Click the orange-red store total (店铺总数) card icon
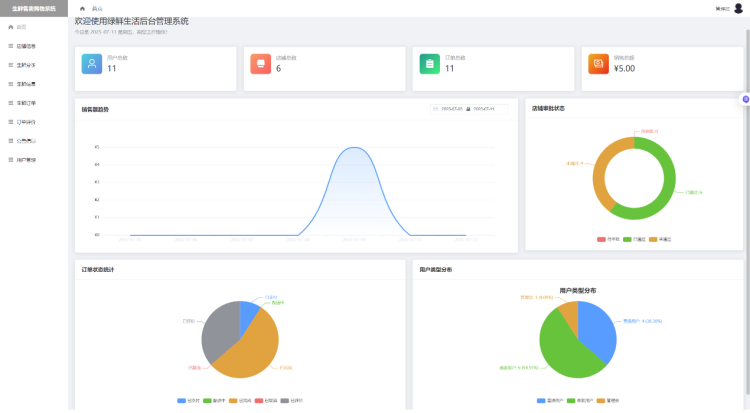The width and height of the screenshot is (750, 413). point(261,64)
